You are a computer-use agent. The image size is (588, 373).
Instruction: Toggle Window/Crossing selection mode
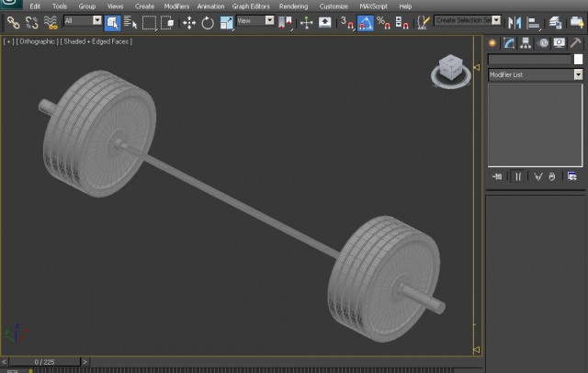click(167, 23)
